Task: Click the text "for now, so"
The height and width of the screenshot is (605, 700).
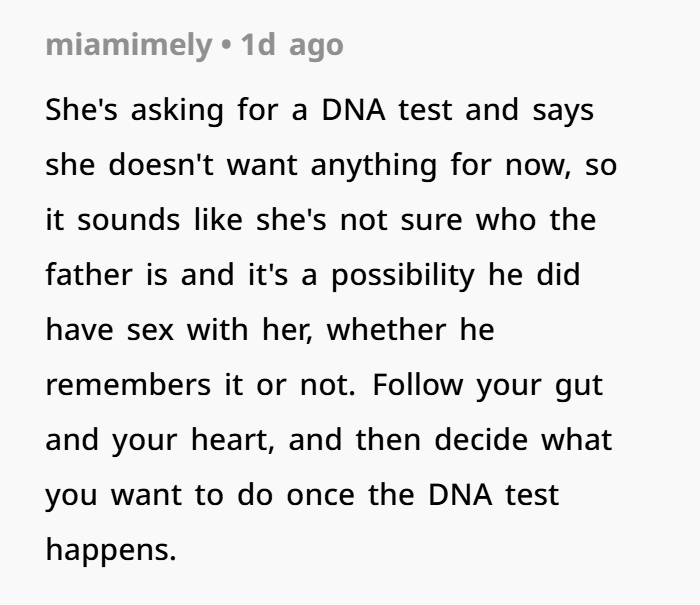Action: [x=533, y=165]
